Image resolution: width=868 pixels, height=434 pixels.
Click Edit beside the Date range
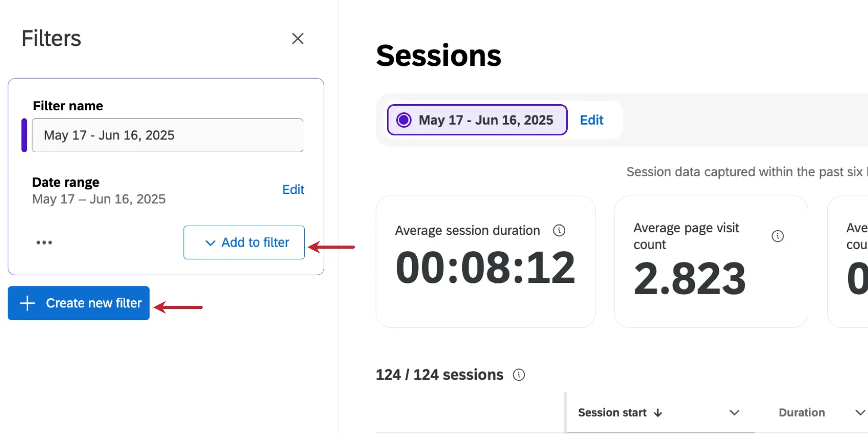pyautogui.click(x=293, y=189)
